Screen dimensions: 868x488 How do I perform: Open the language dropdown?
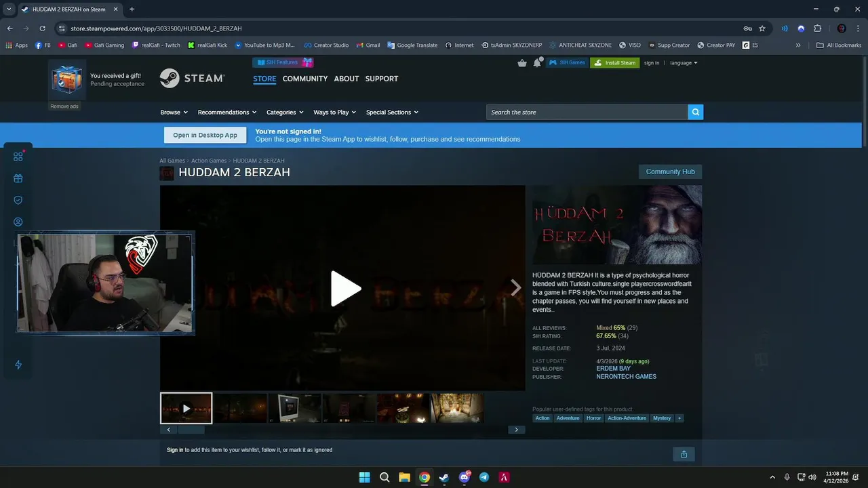pyautogui.click(x=684, y=63)
